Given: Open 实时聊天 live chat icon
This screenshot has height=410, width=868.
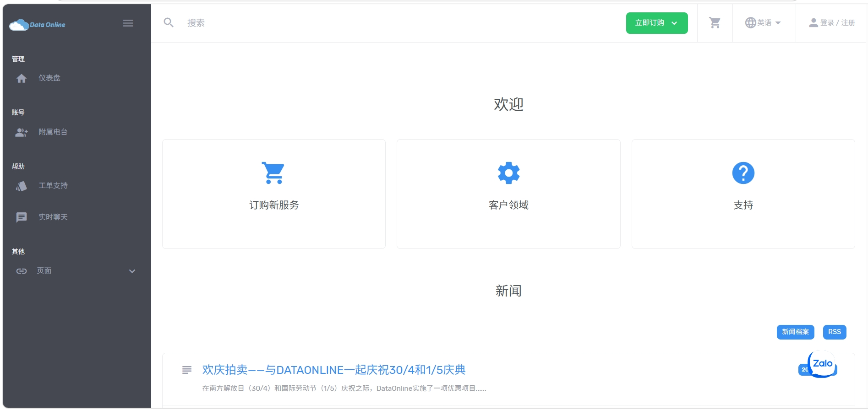Looking at the screenshot, I should click(22, 217).
